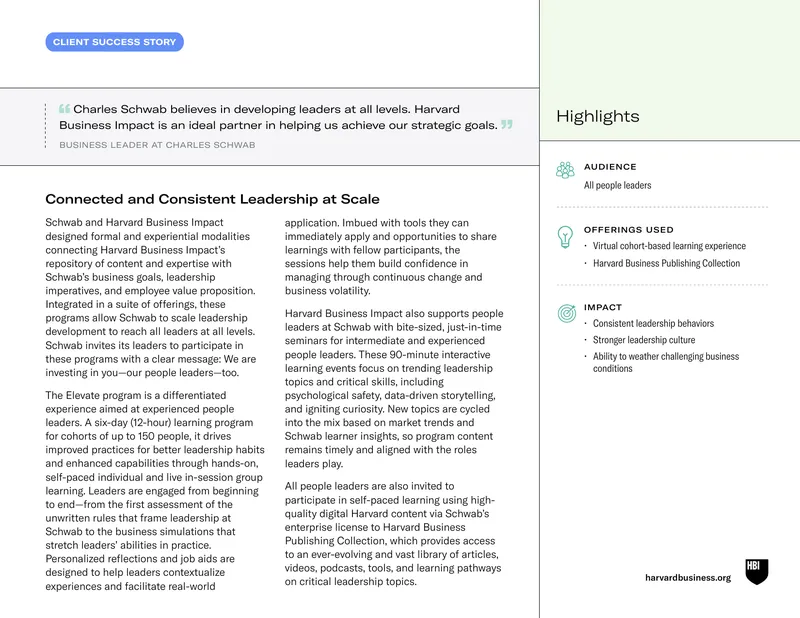
Task: Select the IMPACT label
Action: point(603,307)
